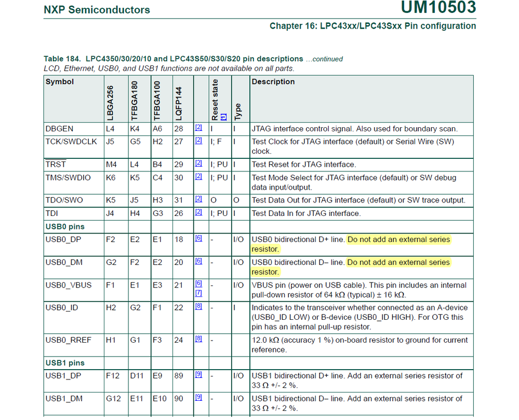Open footnote [2] link in TMS/SWDIO row

click(198, 177)
